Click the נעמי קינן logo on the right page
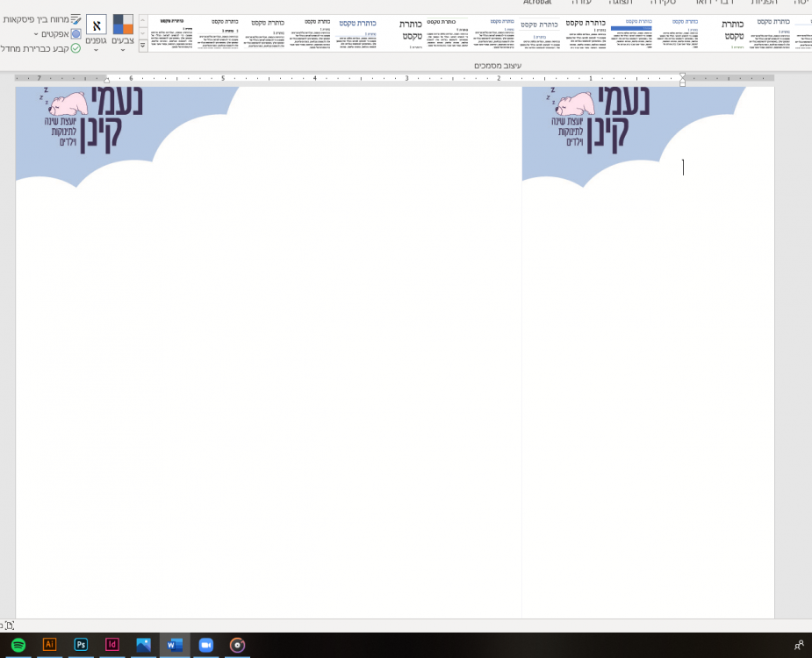The width and height of the screenshot is (812, 658). point(598,120)
